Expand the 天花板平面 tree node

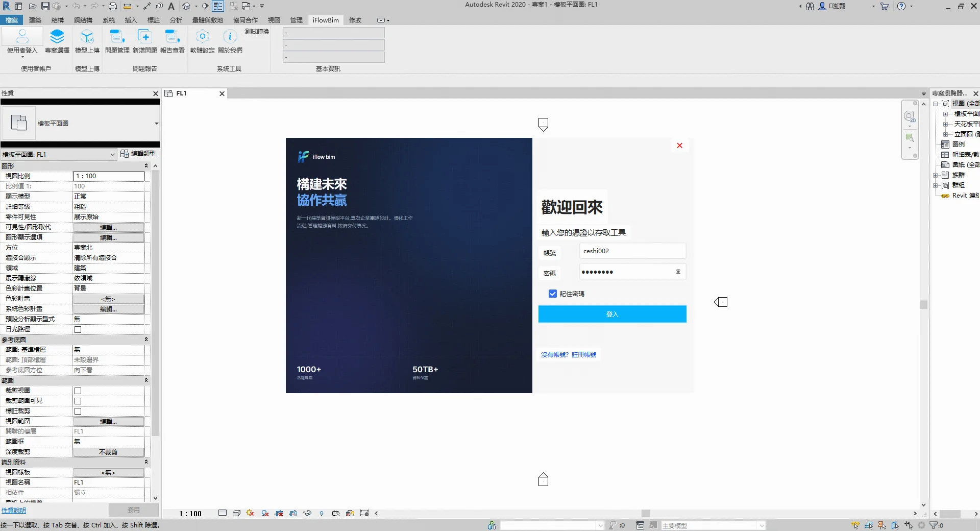945,124
